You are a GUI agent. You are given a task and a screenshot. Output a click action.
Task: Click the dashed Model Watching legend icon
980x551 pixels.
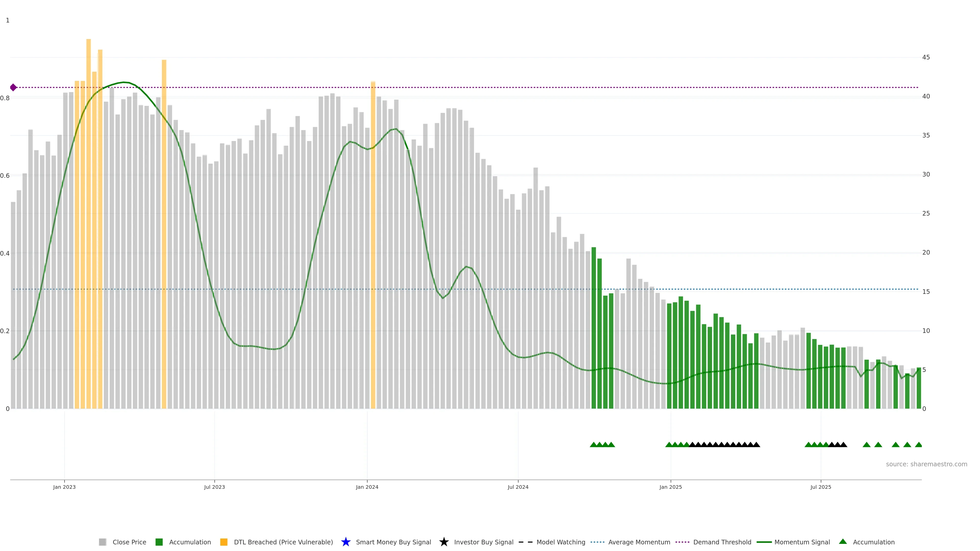[525, 542]
